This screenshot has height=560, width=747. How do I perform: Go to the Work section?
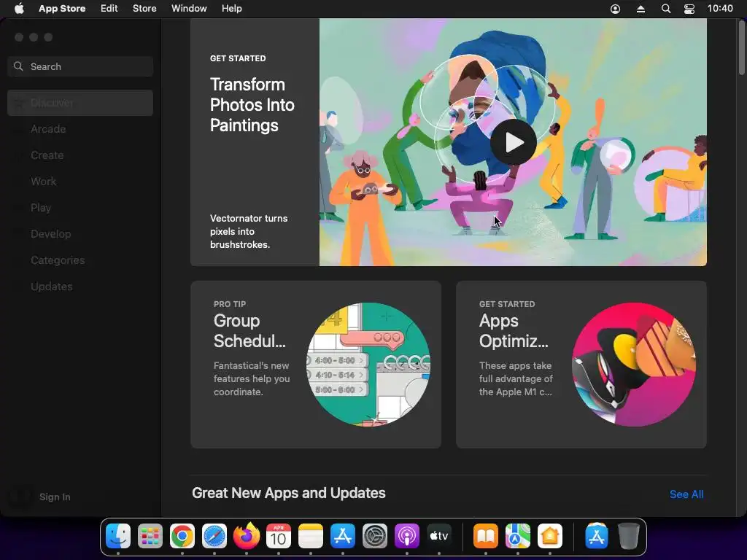coord(80,182)
